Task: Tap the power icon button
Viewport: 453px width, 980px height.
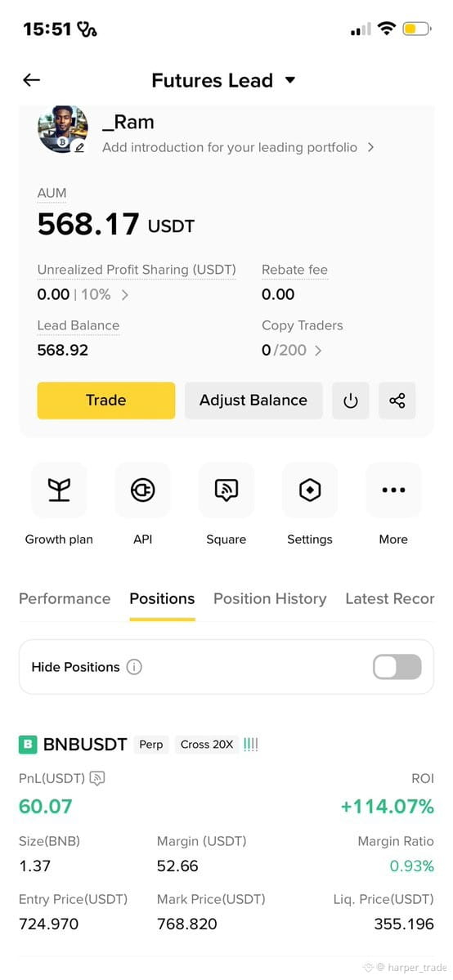Action: tap(351, 400)
